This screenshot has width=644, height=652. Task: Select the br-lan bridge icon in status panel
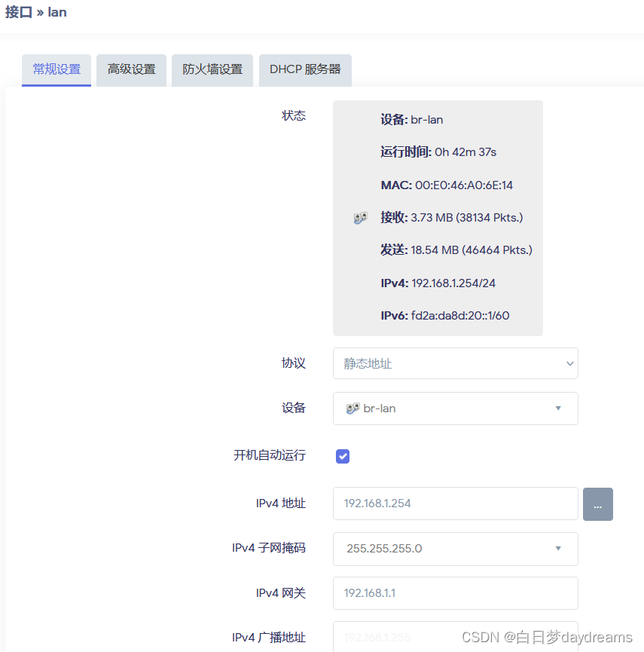pos(360,217)
